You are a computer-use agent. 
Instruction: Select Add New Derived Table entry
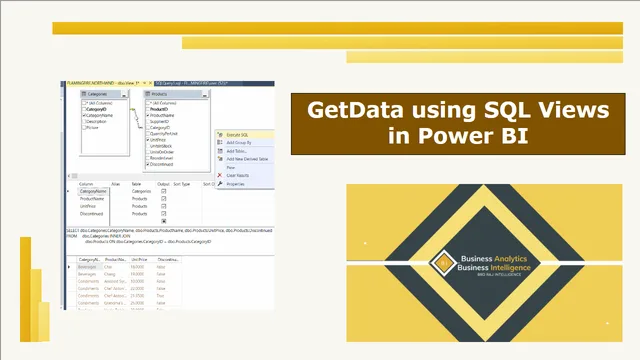245,159
